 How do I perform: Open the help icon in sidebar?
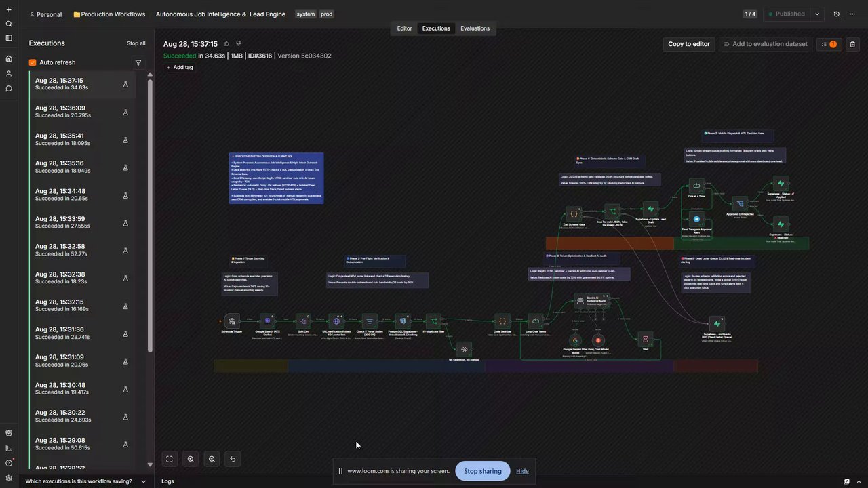(x=9, y=463)
